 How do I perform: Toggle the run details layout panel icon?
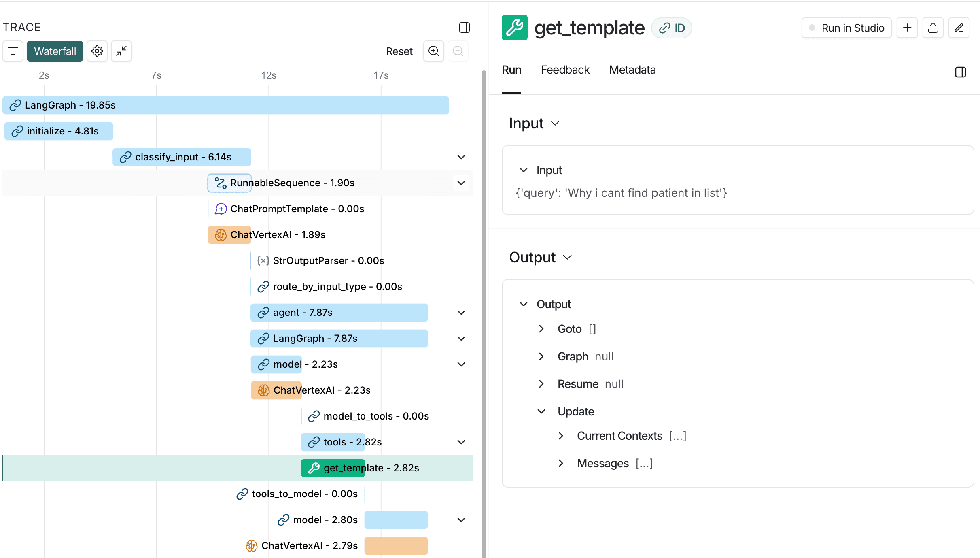pyautogui.click(x=961, y=72)
